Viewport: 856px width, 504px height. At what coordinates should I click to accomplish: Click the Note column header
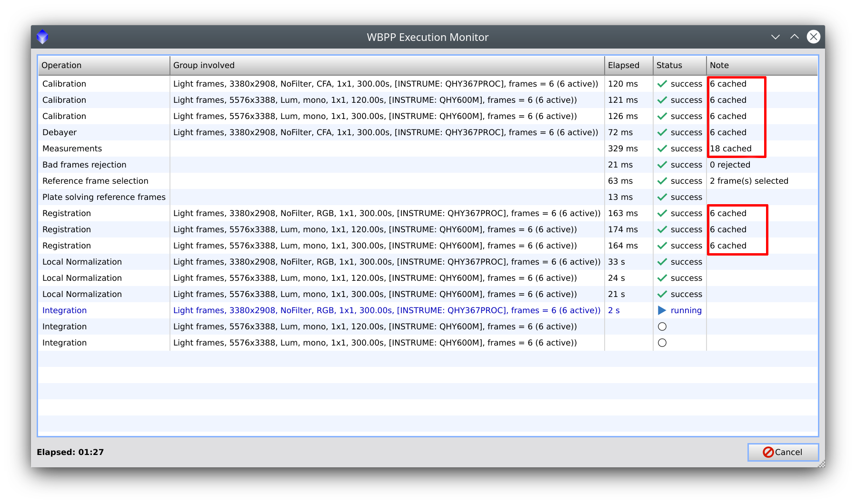point(762,65)
